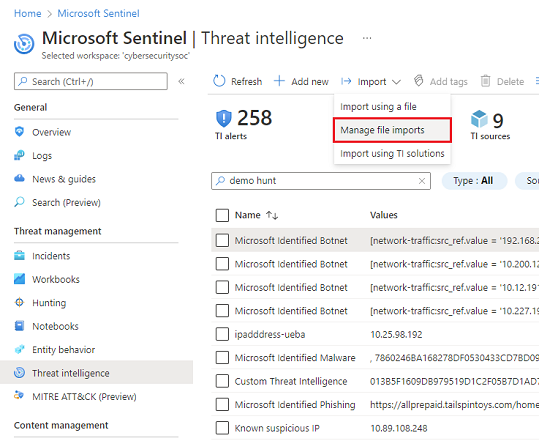The width and height of the screenshot is (539, 441).
Task: Click the Incidents briefcase icon
Action: click(x=20, y=256)
